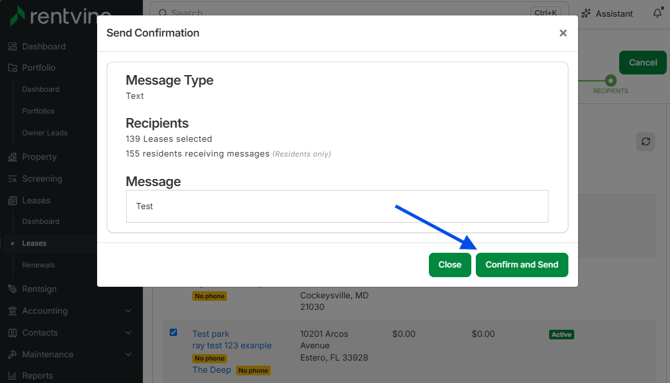Expand the Maintenance chevron
The height and width of the screenshot is (383, 670).
[128, 354]
